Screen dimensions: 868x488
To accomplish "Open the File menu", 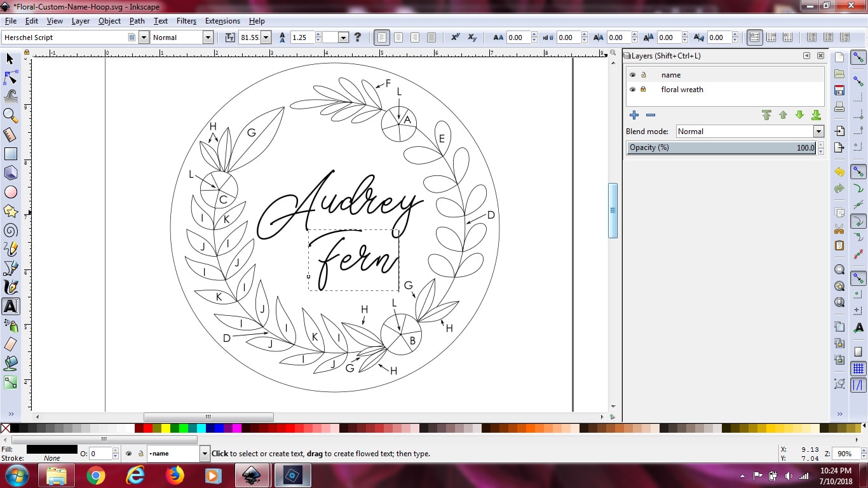I will (x=11, y=21).
